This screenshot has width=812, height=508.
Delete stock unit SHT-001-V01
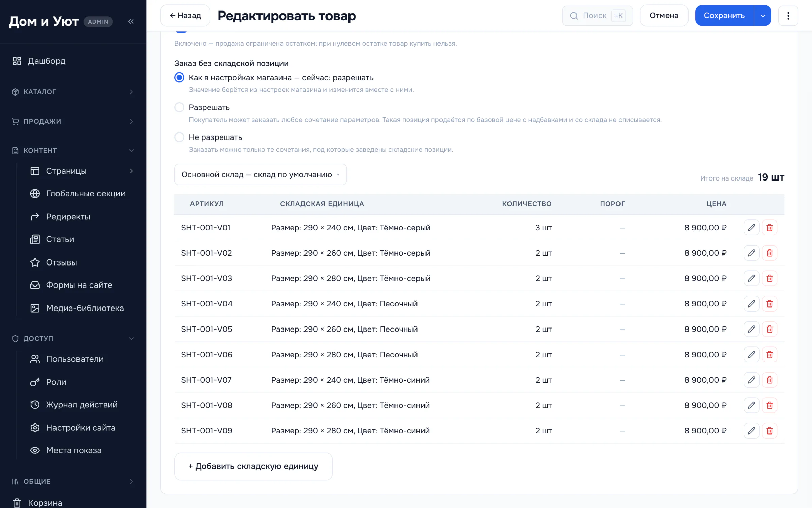pyautogui.click(x=769, y=228)
